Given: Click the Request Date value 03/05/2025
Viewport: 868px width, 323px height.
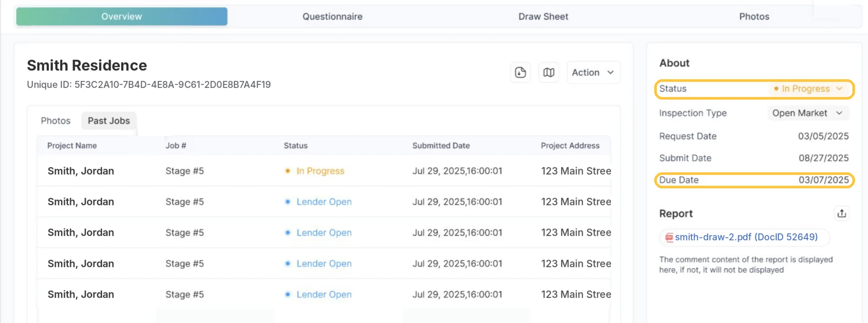Looking at the screenshot, I should (x=823, y=136).
